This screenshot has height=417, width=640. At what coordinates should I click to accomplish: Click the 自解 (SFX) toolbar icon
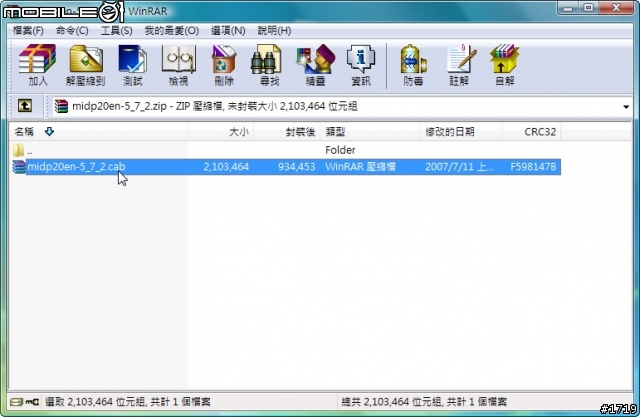505,65
